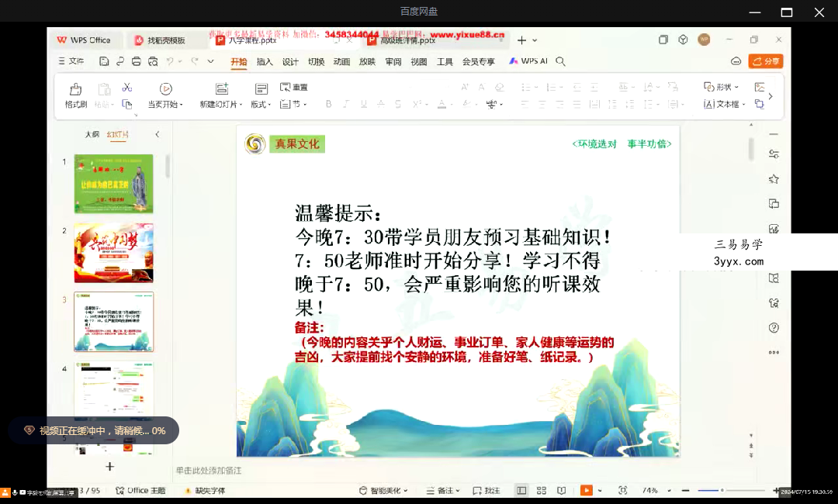Open the 文件 file menu
This screenshot has height=504, width=838.
click(71, 61)
